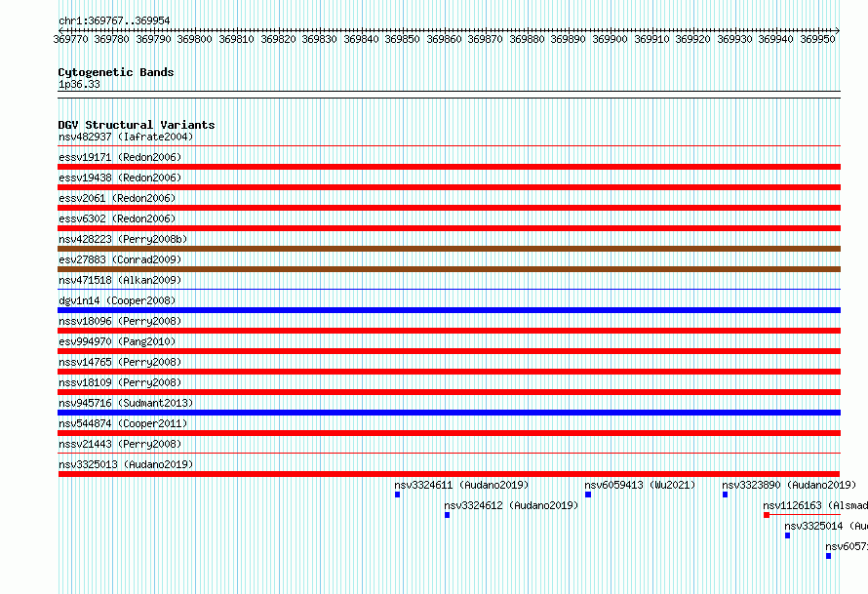The width and height of the screenshot is (868, 594).
Task: Click red bar under essv2061
Action: pos(449,208)
